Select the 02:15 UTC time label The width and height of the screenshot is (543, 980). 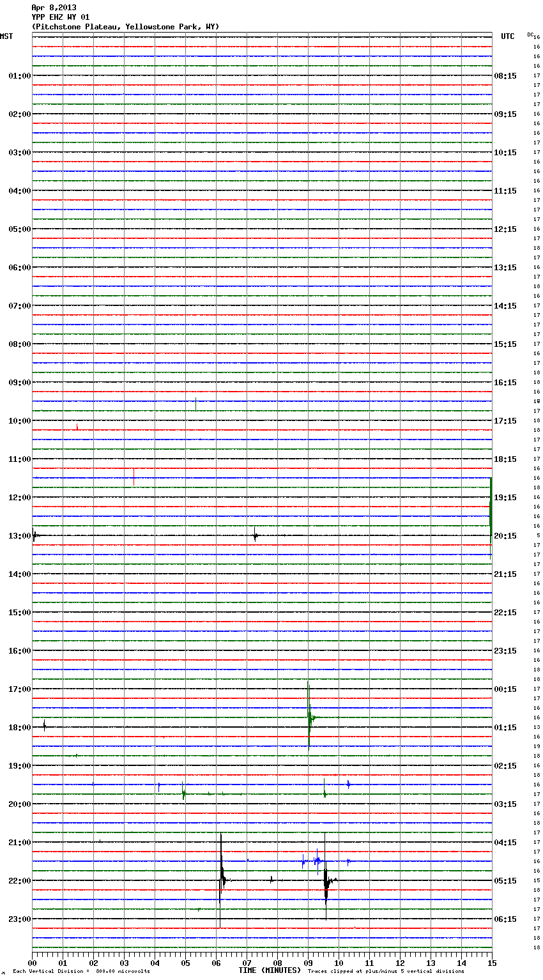point(505,766)
